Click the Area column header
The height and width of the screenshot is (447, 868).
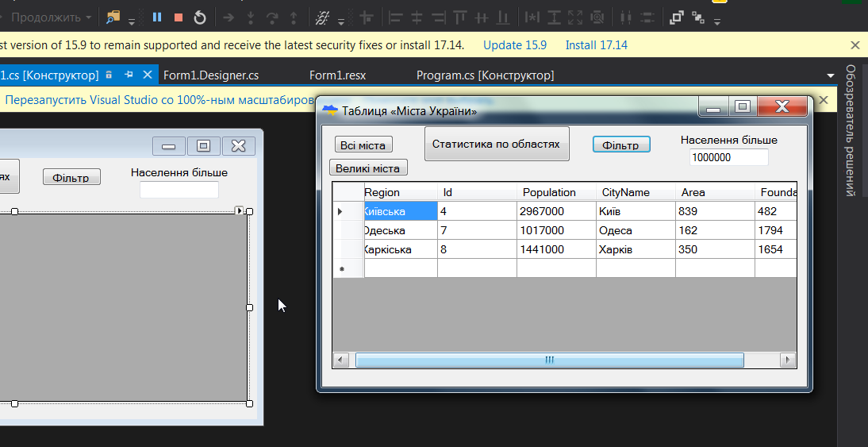715,192
